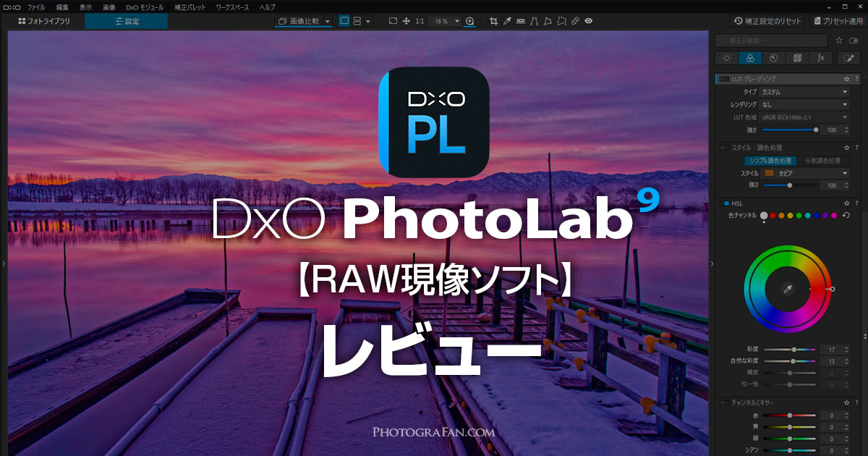Screen dimensions: 868x456
Task: Click favorites star next to search field
Action: point(839,41)
